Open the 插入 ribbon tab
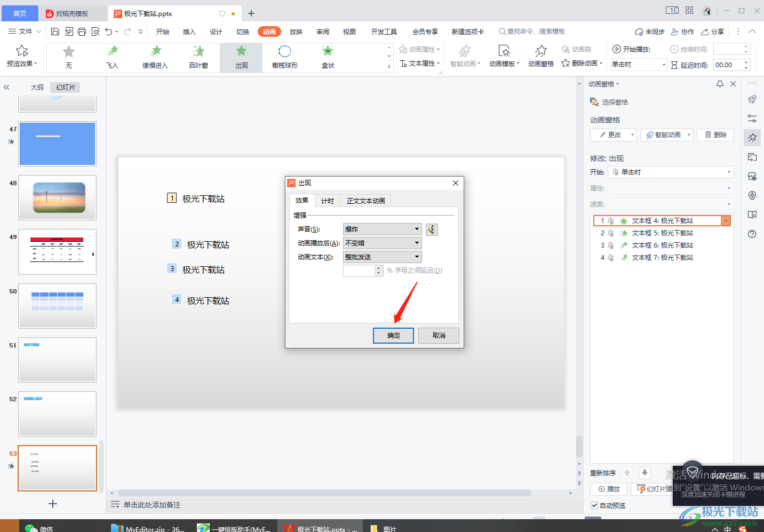764x532 pixels. (189, 32)
